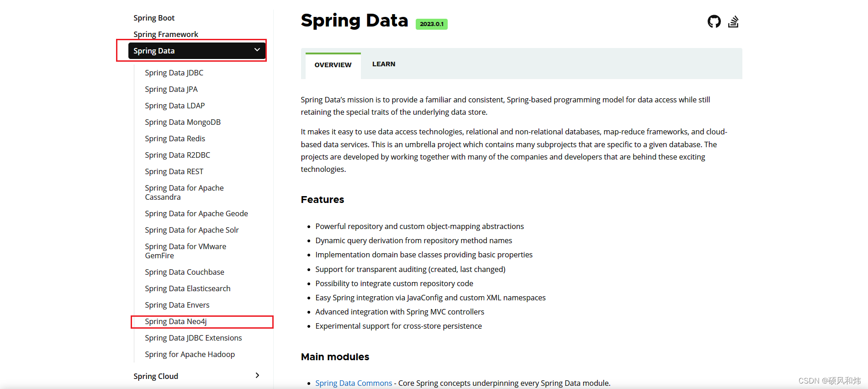Image resolution: width=868 pixels, height=389 pixels.
Task: Switch to the OVERVIEW tab
Action: pyautogui.click(x=333, y=65)
